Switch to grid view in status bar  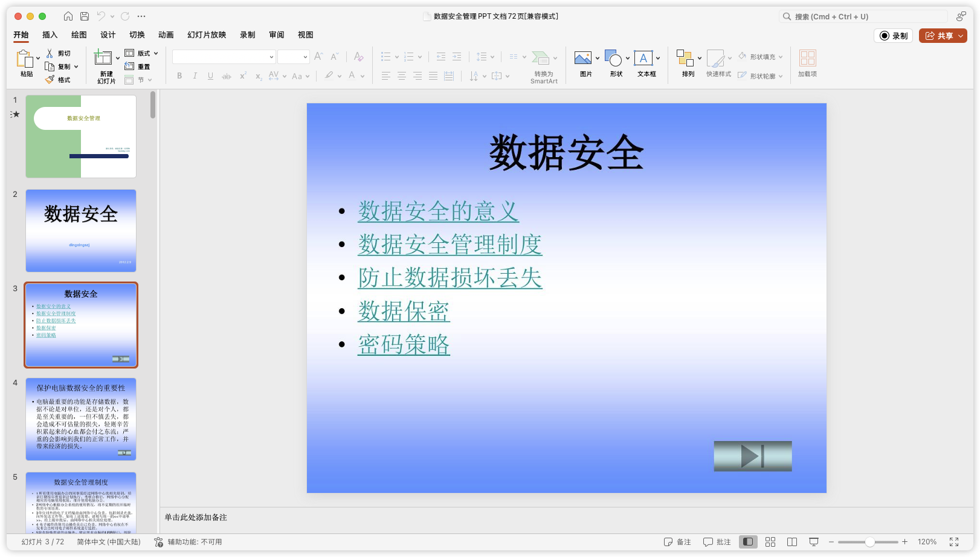pyautogui.click(x=770, y=542)
